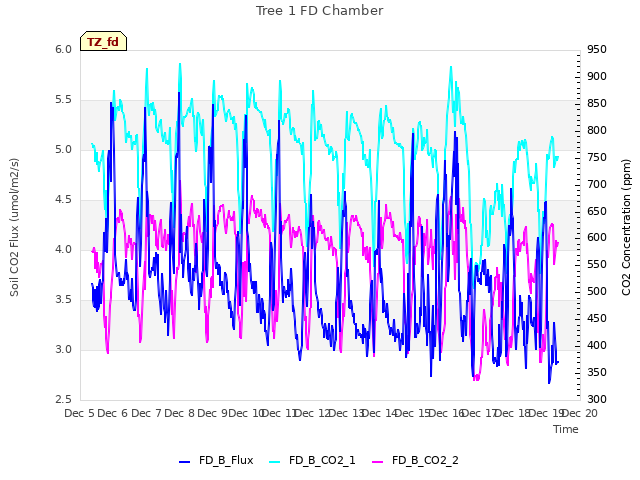
Task: Select the chart title Tree 1 FD Chamber
Action: 320,11
